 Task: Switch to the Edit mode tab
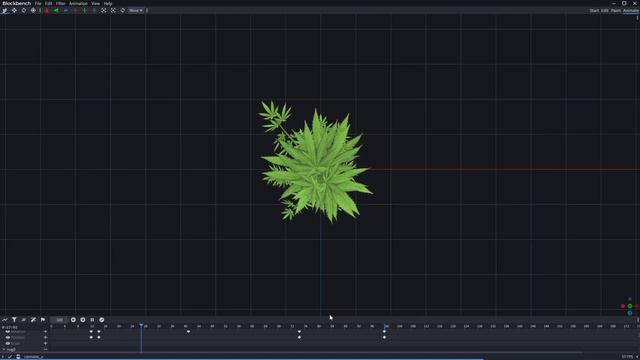coord(604,11)
